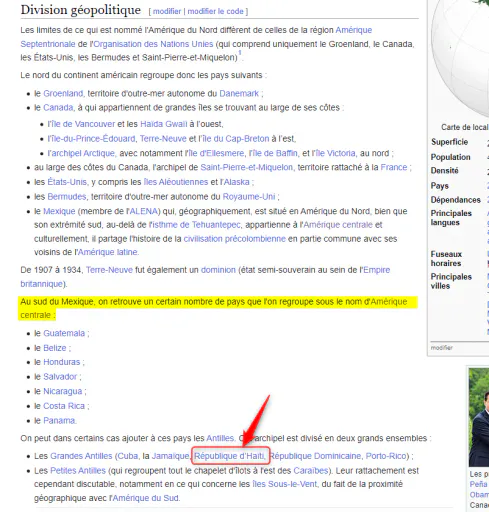Open the Canada article link
The height and width of the screenshot is (512, 489).
(58, 108)
